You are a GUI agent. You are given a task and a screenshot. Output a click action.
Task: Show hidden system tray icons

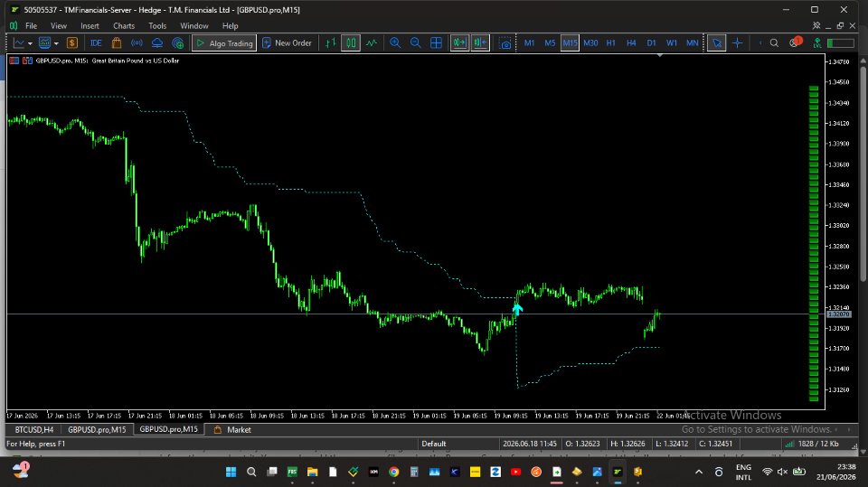click(699, 472)
